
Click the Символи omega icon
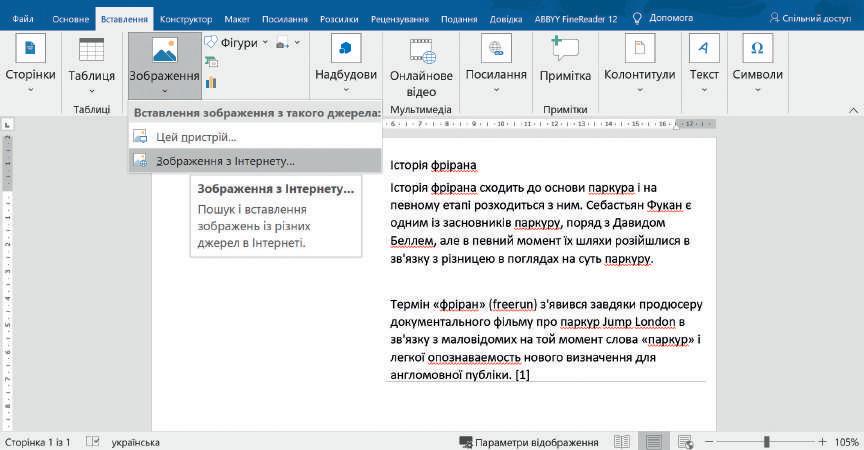(x=757, y=48)
